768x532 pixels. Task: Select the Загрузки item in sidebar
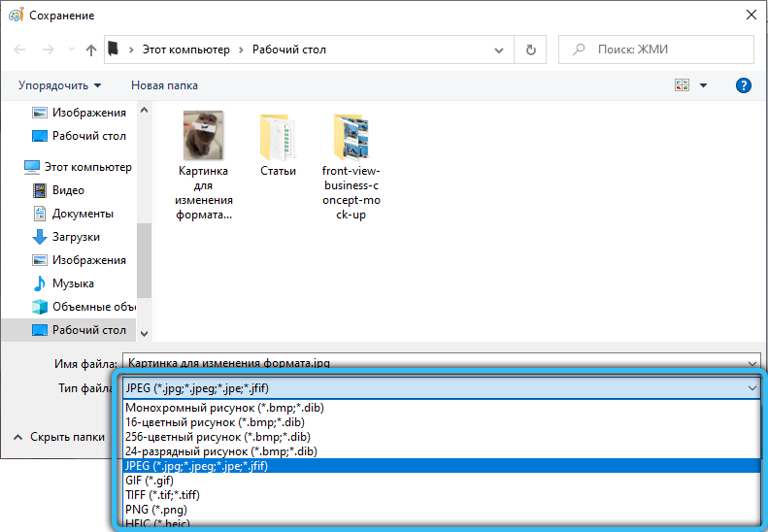pyautogui.click(x=76, y=237)
